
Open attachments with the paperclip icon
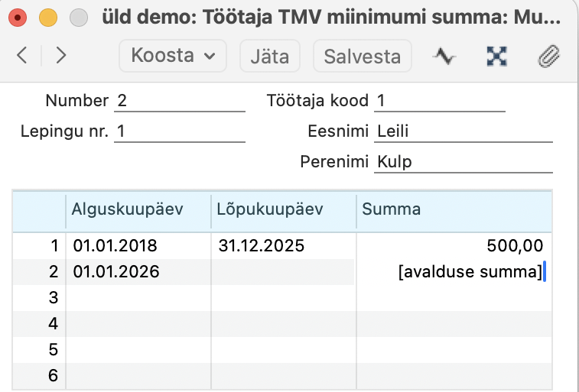[x=550, y=56]
